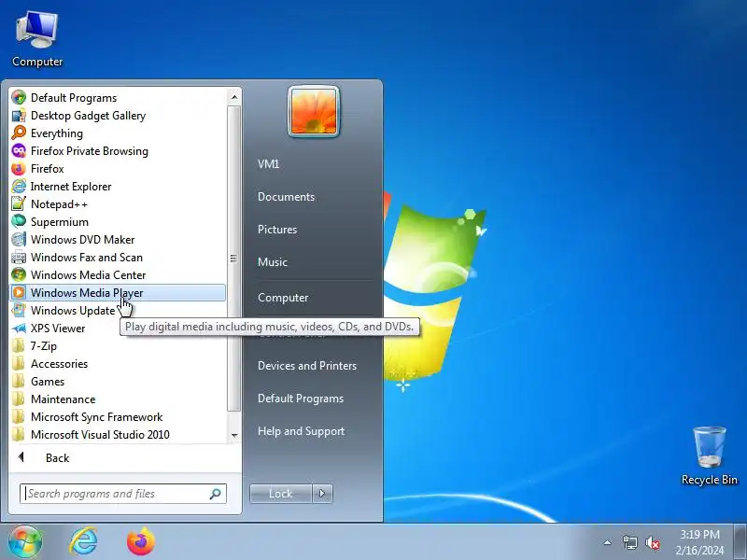Open Firefox pinned on taskbar
Viewport: 747px width, 560px height.
141,542
